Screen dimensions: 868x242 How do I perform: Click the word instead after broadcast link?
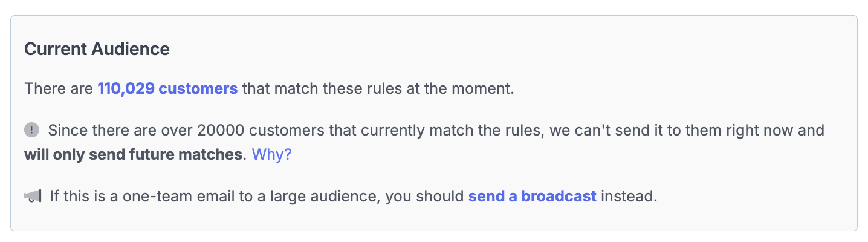pyautogui.click(x=629, y=197)
